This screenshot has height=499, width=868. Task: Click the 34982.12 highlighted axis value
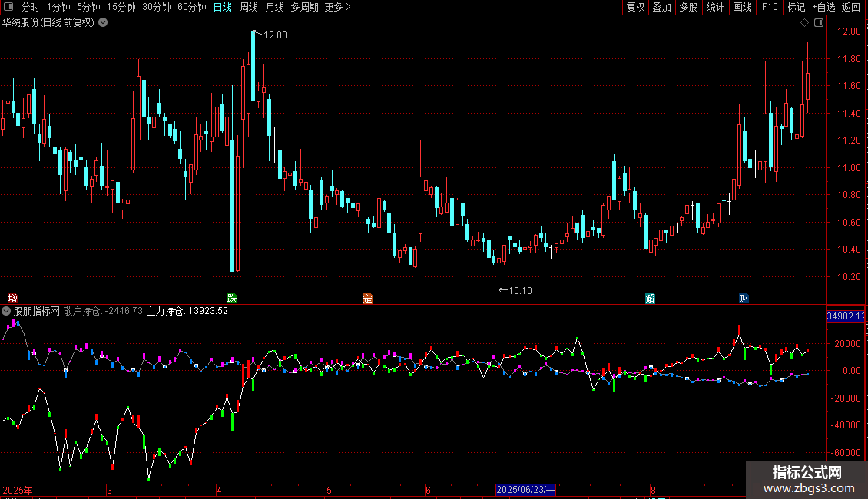pyautogui.click(x=845, y=316)
